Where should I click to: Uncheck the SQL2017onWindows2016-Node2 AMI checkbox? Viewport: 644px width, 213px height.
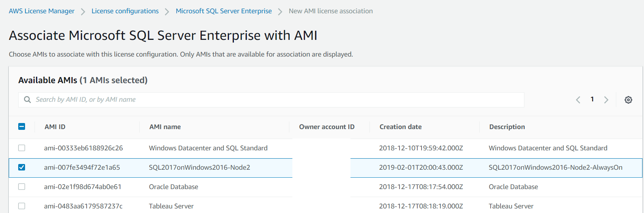pyautogui.click(x=22, y=167)
